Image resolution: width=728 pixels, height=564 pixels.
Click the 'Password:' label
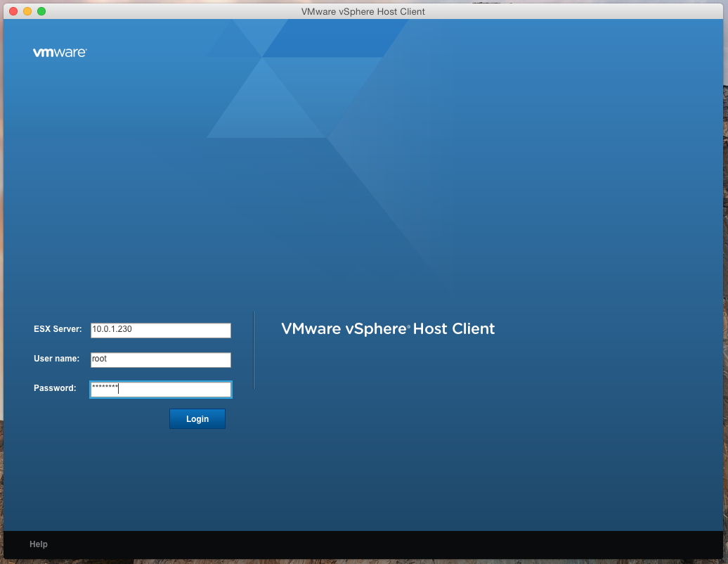click(55, 388)
